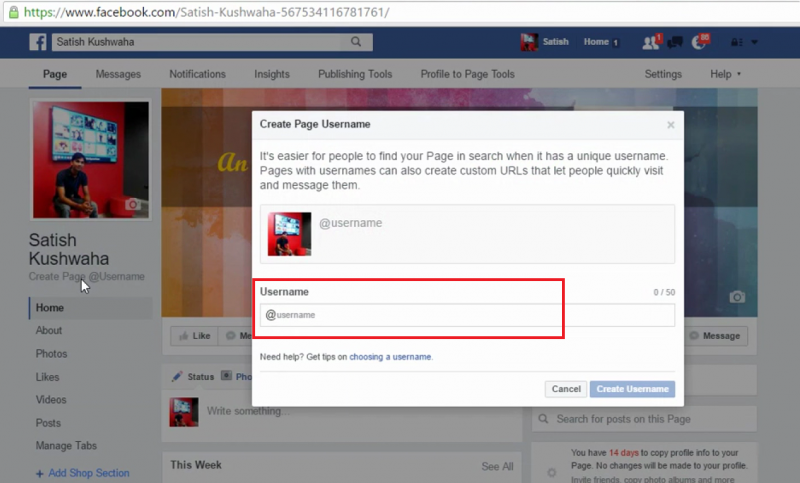
Task: Open the Messages tab
Action: tap(118, 74)
